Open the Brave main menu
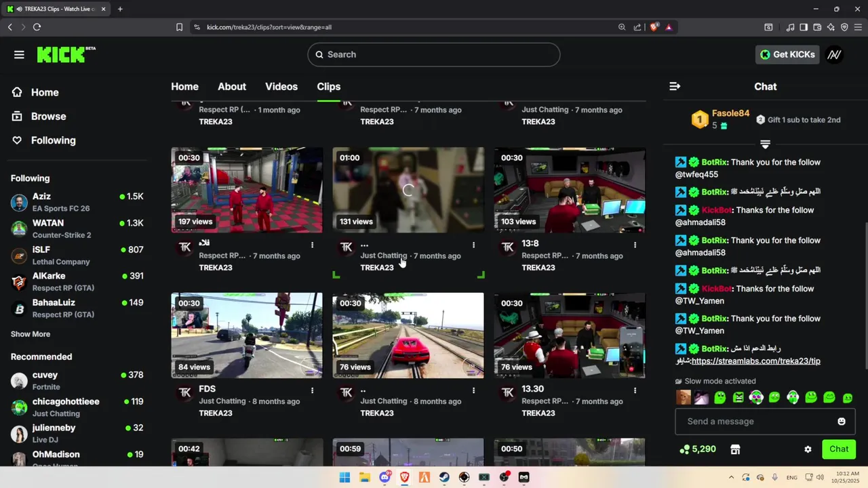Screen dimensions: 868x488 tap(859, 27)
